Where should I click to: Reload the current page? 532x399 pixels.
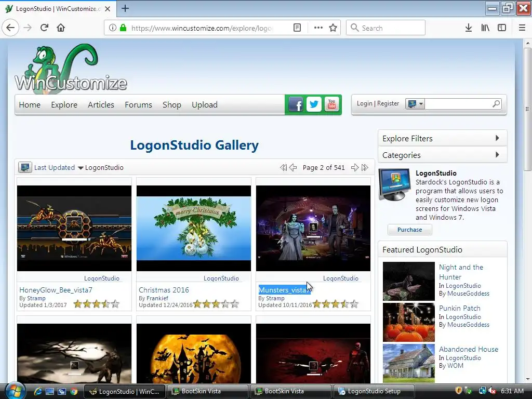pos(44,28)
